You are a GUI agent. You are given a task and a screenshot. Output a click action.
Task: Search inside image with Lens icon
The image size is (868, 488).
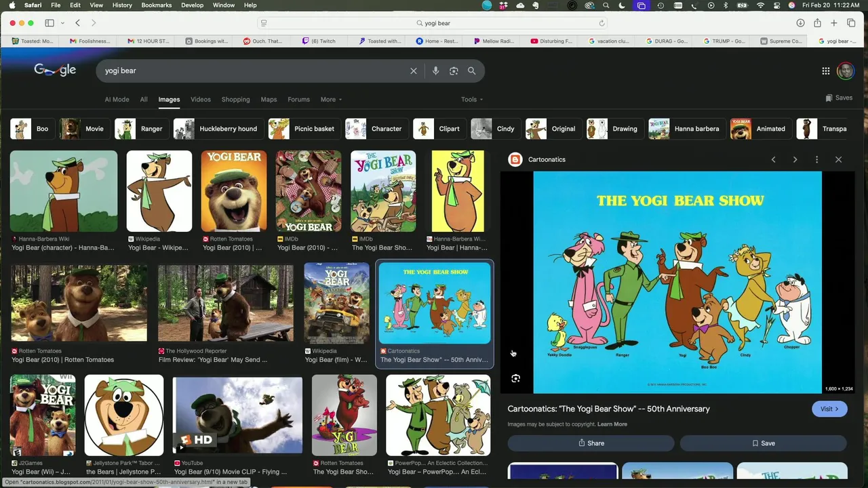point(515,378)
